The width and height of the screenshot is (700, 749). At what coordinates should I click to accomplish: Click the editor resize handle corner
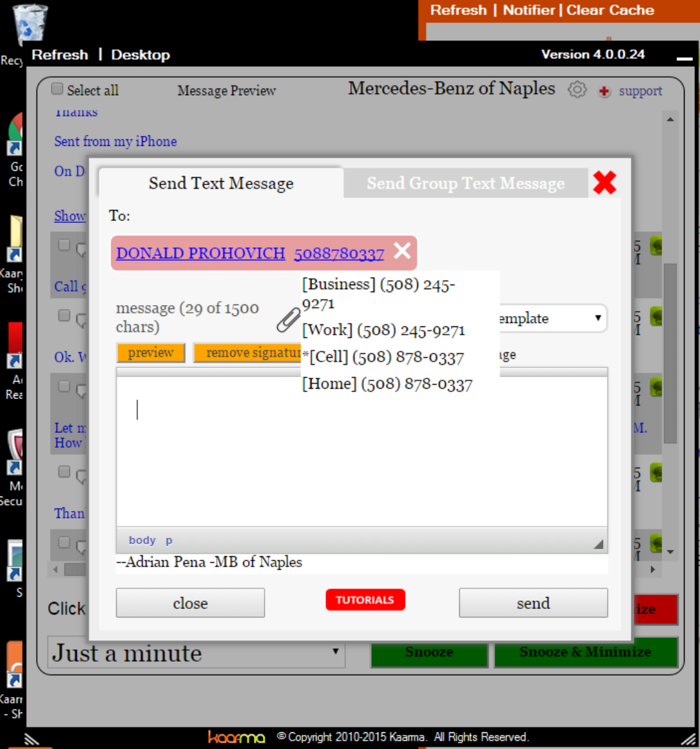pos(599,543)
